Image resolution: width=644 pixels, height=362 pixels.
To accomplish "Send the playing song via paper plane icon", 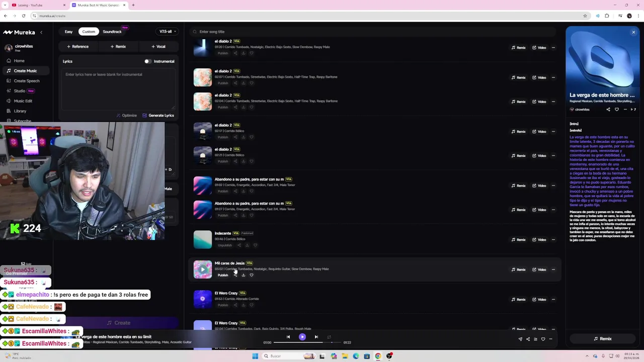I will pyautogui.click(x=520, y=339).
